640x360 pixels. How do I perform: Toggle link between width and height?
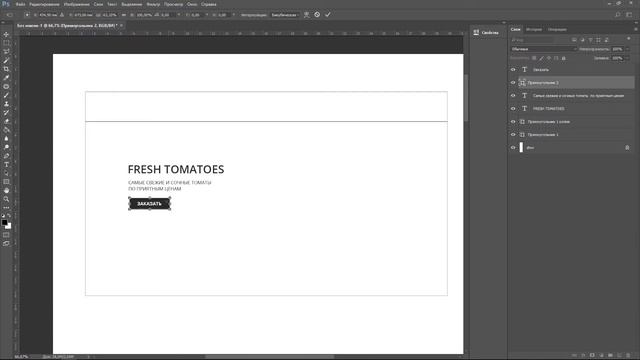(124, 15)
